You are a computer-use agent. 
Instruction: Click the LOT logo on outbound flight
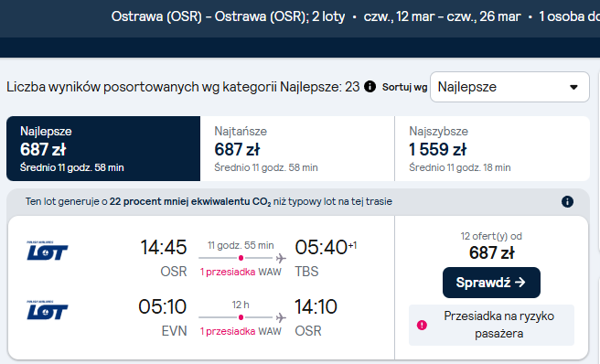click(47, 251)
